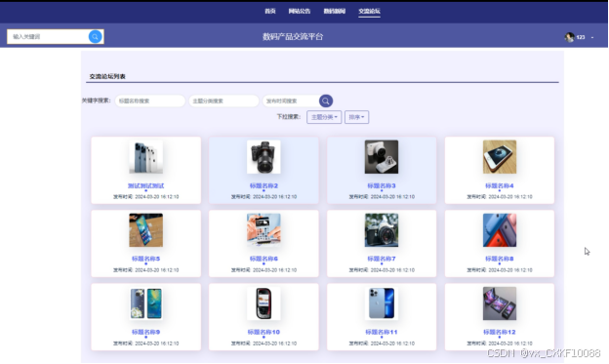This screenshot has width=609, height=364.
Task: Click the 标题名称10 title link
Action: pos(264,332)
